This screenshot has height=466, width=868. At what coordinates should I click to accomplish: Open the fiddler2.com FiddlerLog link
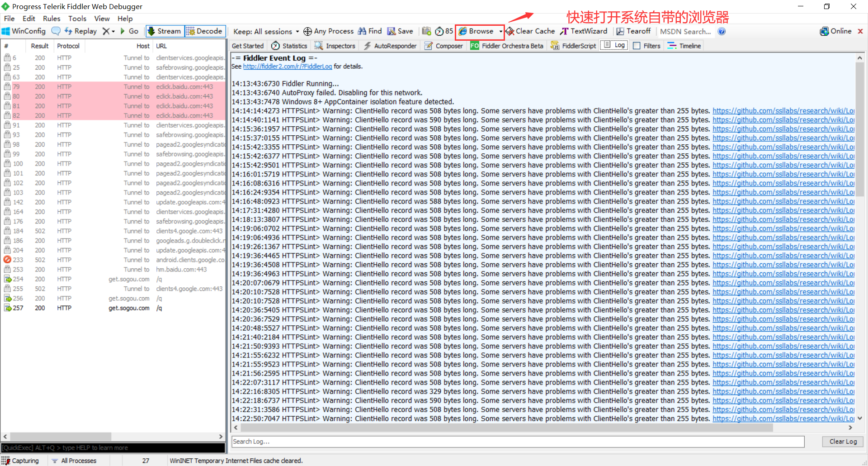pos(288,67)
